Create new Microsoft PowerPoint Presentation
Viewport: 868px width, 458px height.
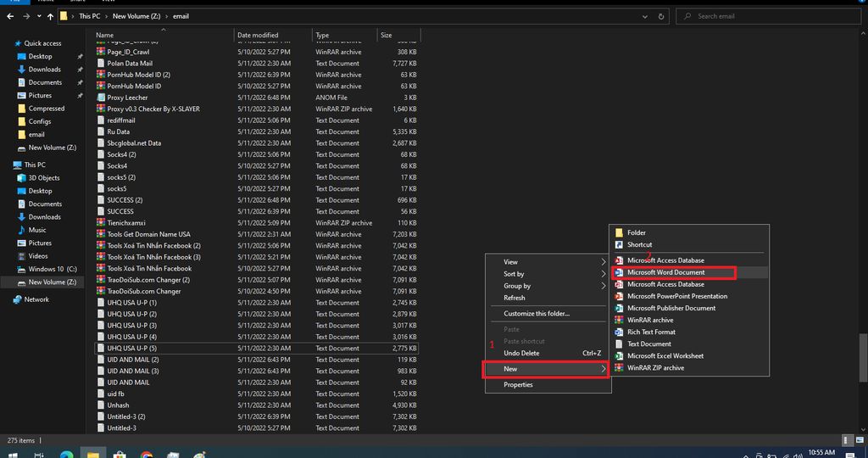[689, 296]
